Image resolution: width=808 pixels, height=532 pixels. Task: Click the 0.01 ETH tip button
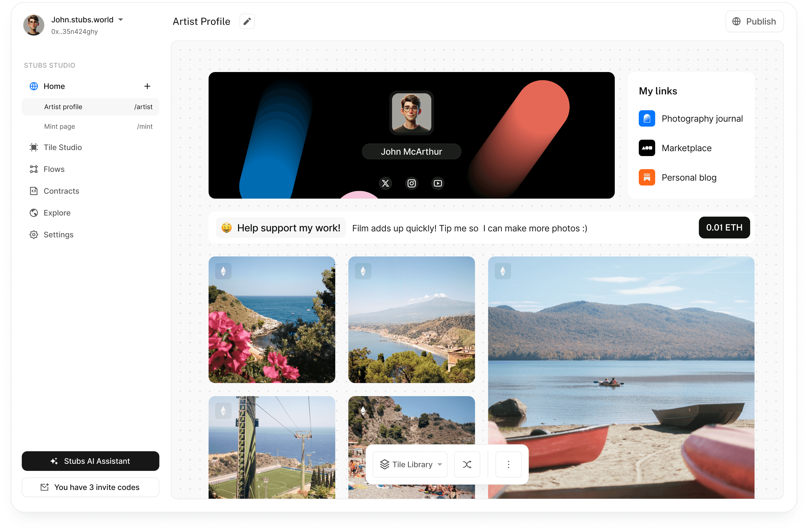pos(724,227)
